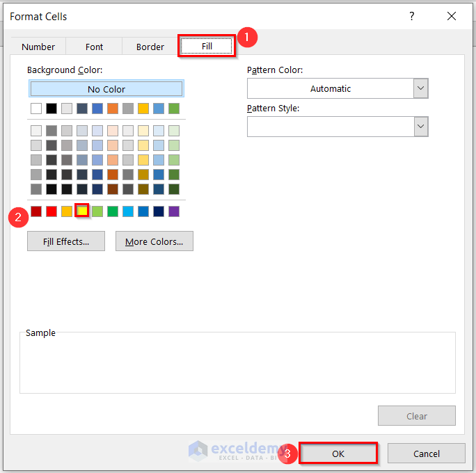Screen dimensions: 476x473
Task: Open More Colors dialog
Action: pos(154,241)
